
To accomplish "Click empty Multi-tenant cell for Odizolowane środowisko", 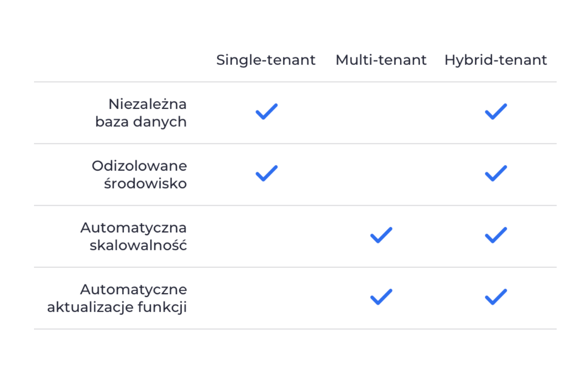I will click(381, 175).
